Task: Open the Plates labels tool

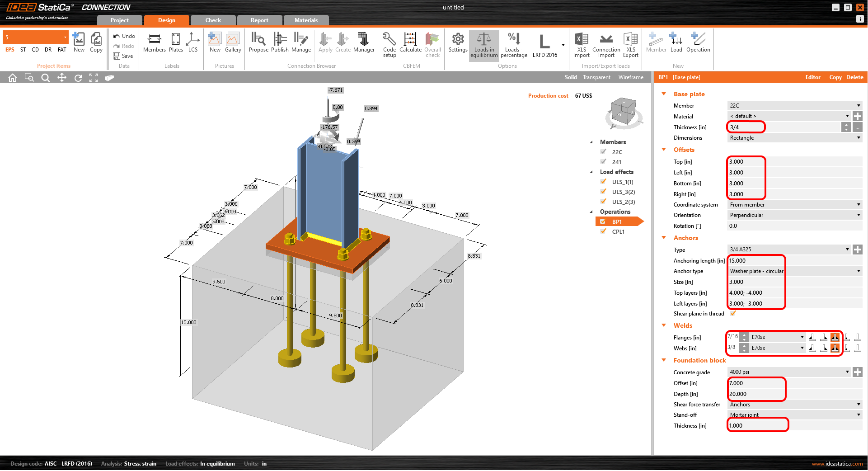Action: [x=175, y=43]
